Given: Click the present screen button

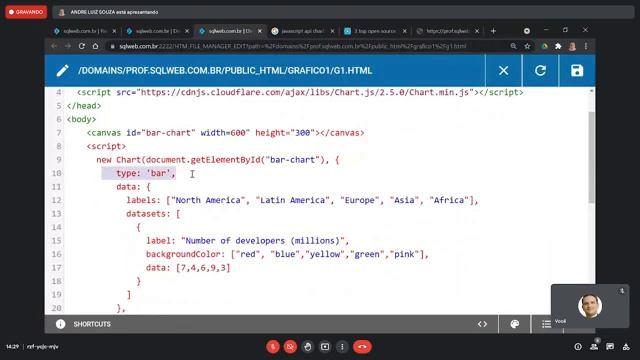Looking at the screenshot, I should 325,347.
